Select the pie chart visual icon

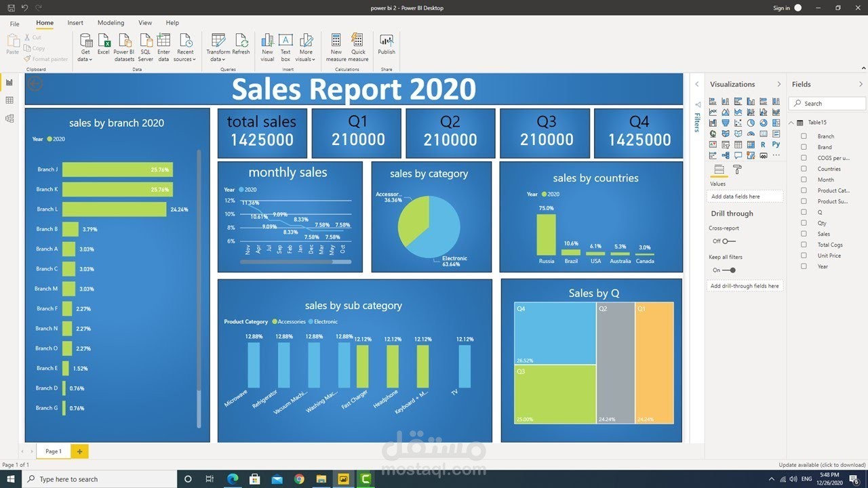pyautogui.click(x=751, y=122)
